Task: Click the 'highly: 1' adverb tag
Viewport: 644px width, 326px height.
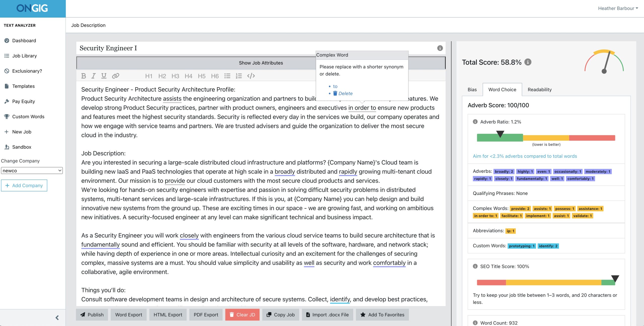Action: [x=525, y=171]
